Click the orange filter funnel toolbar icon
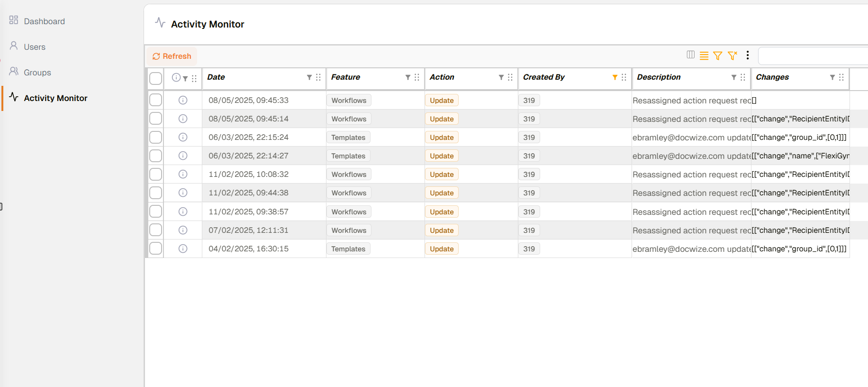This screenshot has height=387, width=868. coord(718,56)
